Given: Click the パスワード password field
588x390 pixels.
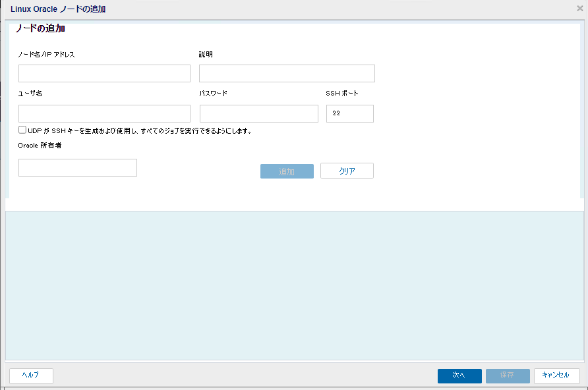Looking at the screenshot, I should pyautogui.click(x=259, y=113).
